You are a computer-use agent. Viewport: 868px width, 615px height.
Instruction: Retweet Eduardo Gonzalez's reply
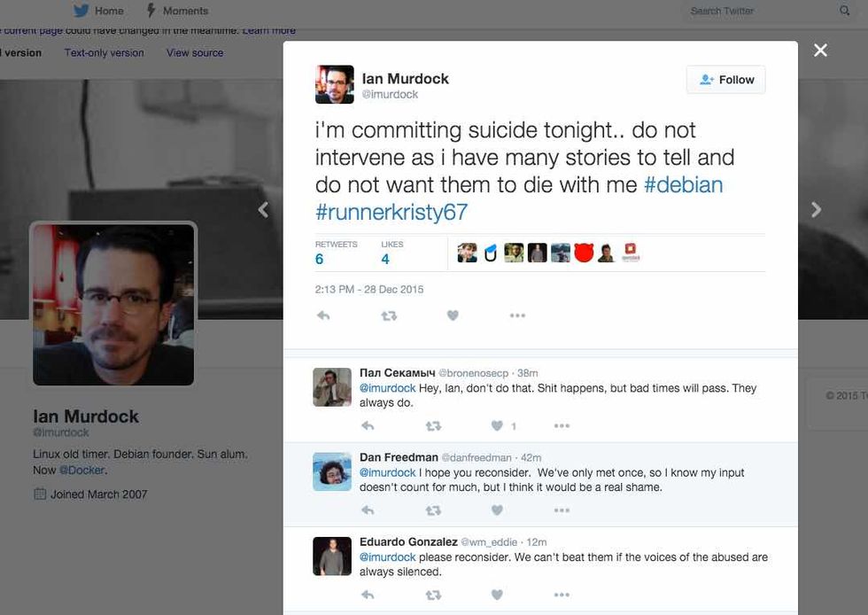point(433,595)
